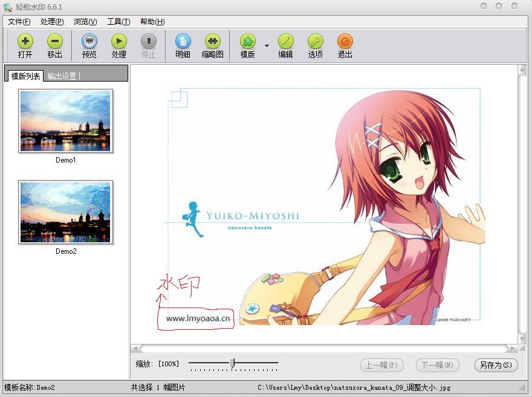Click the [100%] zoom value
532x397 pixels.
tap(168, 364)
